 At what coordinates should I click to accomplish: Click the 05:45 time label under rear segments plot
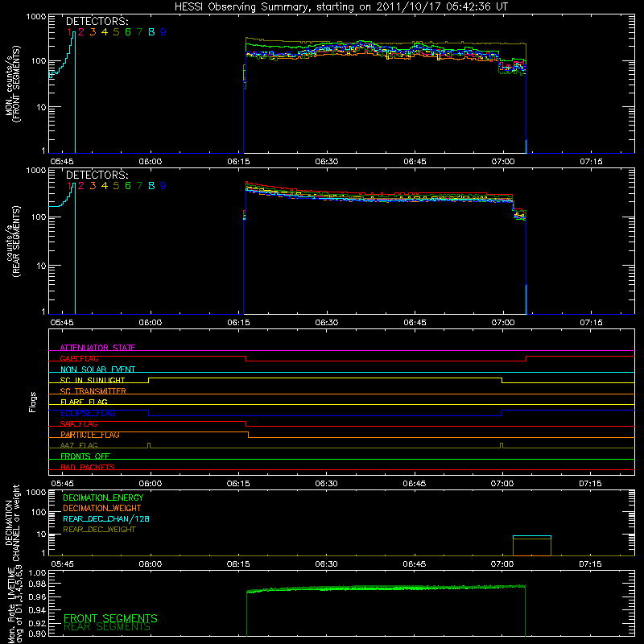[x=62, y=323]
